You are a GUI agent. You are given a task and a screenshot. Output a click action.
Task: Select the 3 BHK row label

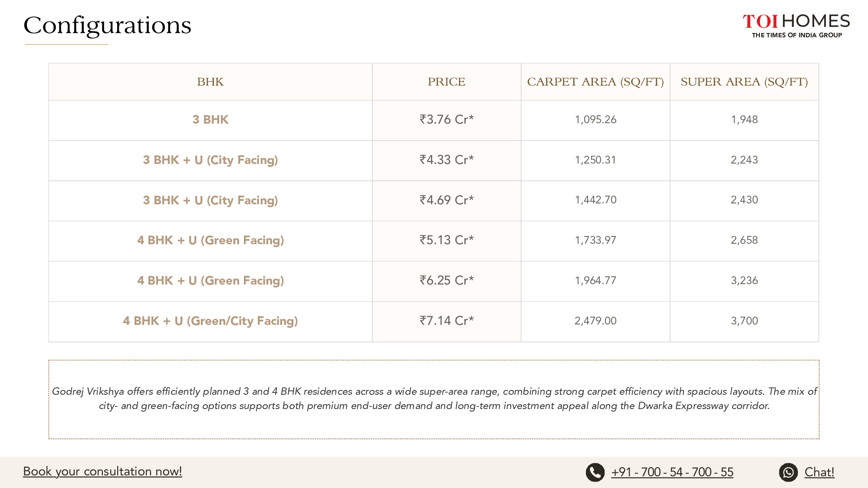point(210,120)
